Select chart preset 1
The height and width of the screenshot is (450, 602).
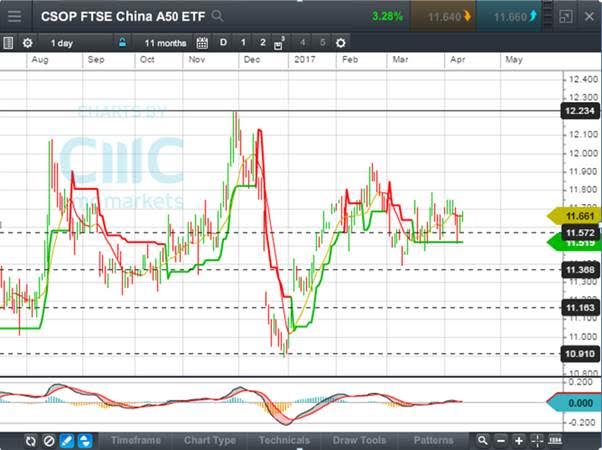243,43
